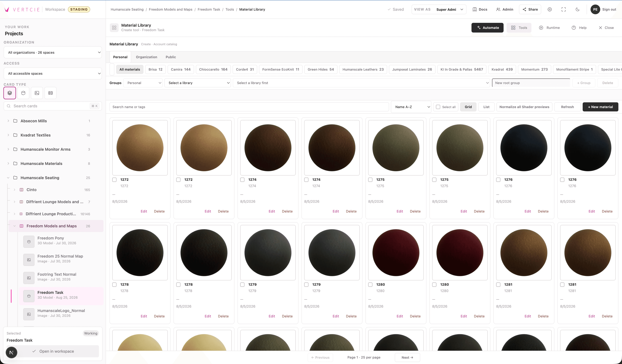Click the Share button
This screenshot has width=622, height=364.
(530, 9)
